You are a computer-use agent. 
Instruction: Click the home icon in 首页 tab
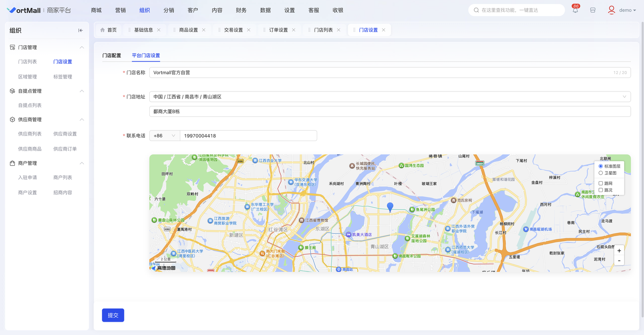(x=103, y=30)
